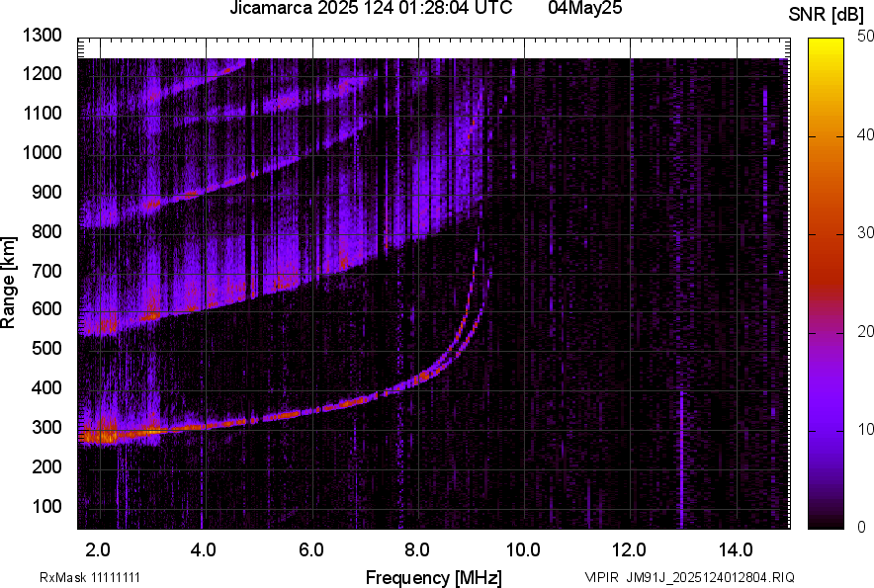Click the range tick label '700'

46,271
